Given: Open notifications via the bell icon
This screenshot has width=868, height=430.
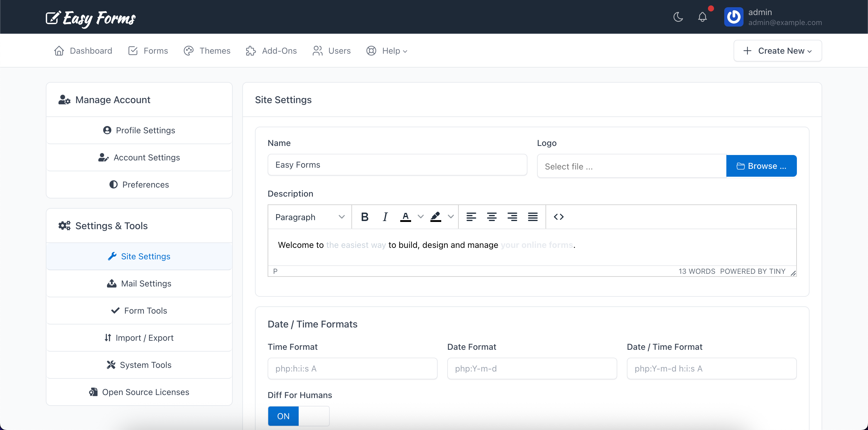Looking at the screenshot, I should point(702,17).
